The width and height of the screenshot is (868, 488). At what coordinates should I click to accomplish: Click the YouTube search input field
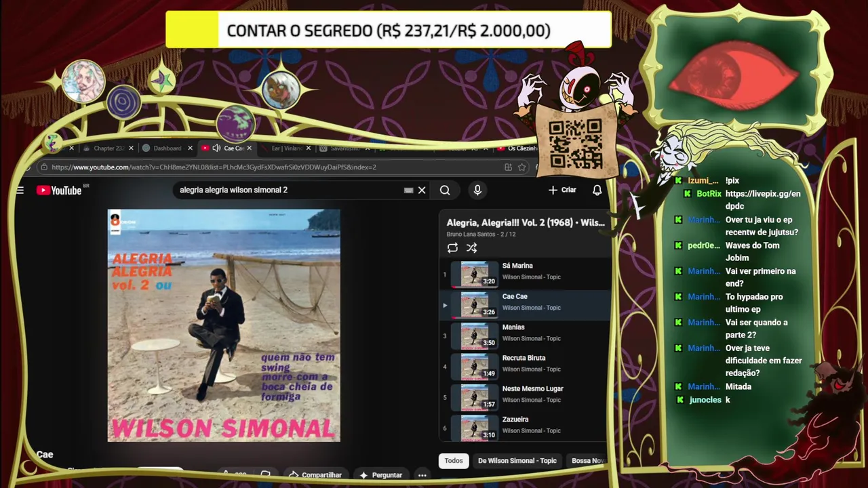(288, 190)
